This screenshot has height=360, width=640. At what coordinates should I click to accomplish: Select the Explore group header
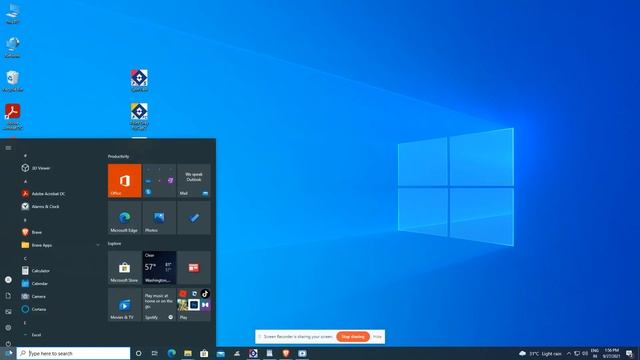[114, 243]
